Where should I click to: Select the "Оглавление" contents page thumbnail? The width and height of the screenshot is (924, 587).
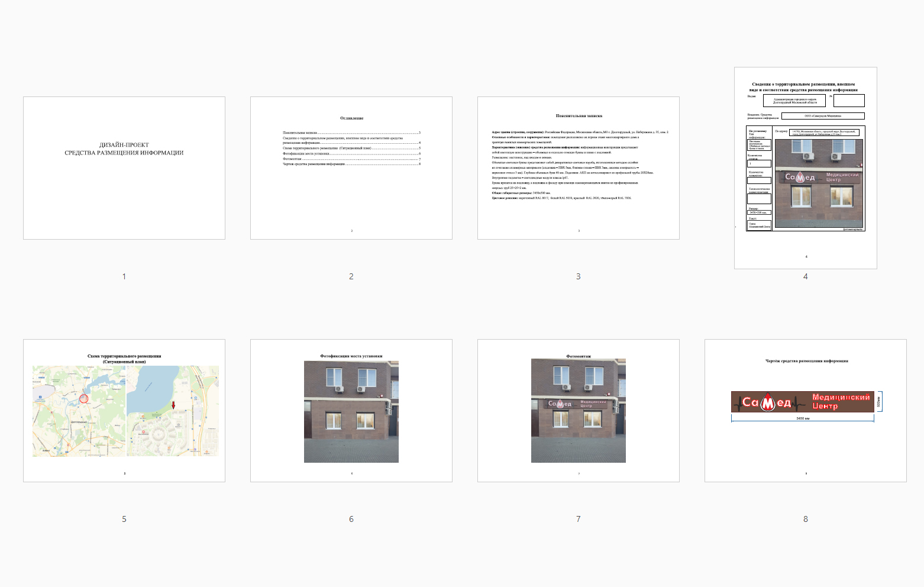coord(351,168)
